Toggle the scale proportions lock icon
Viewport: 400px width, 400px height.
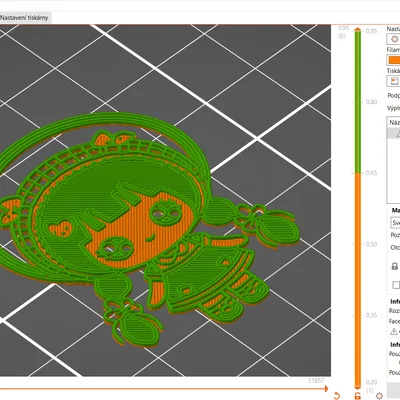click(x=395, y=266)
